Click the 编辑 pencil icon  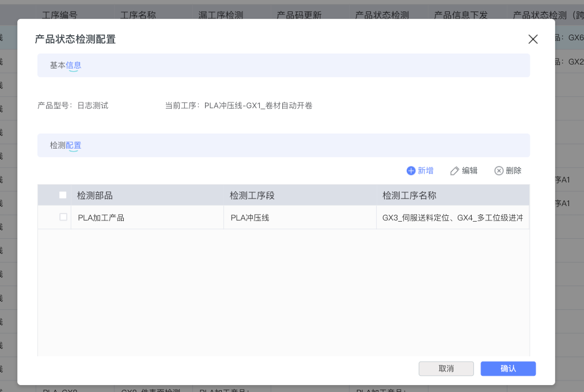(454, 171)
